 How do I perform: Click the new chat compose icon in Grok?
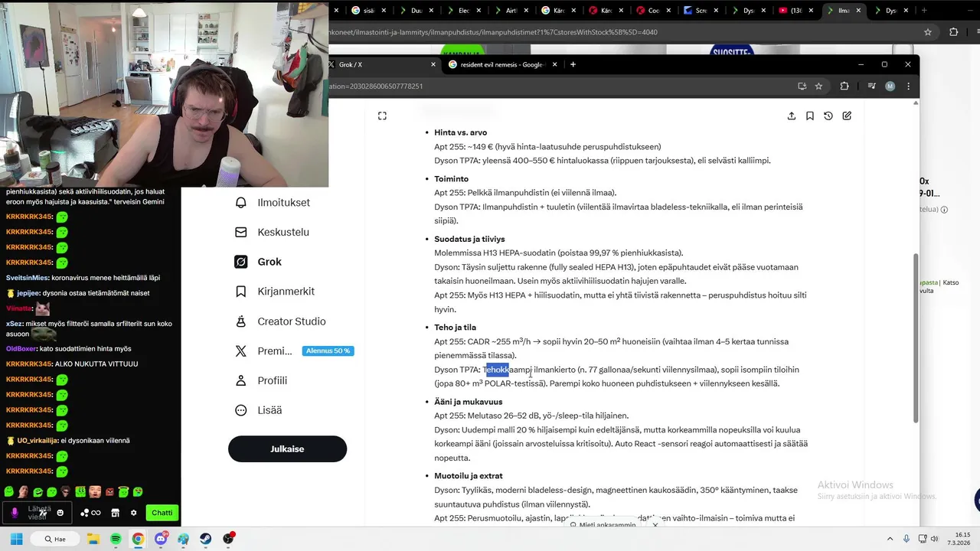pyautogui.click(x=847, y=116)
